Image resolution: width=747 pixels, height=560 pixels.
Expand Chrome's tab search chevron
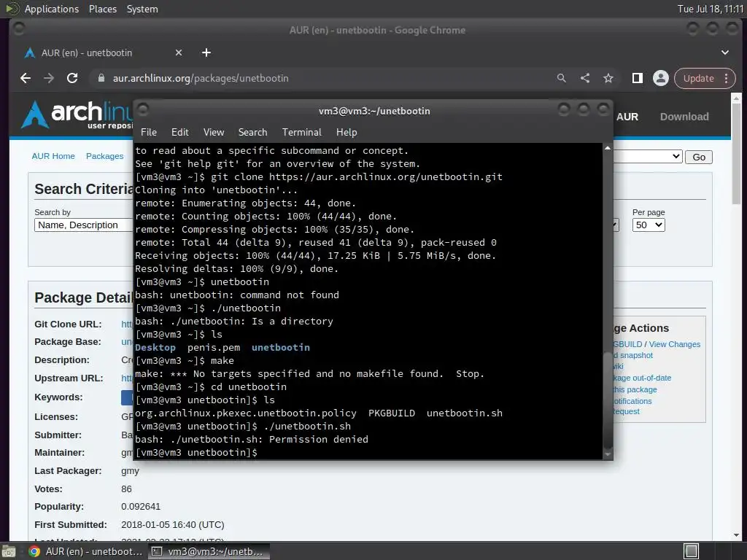coord(724,52)
